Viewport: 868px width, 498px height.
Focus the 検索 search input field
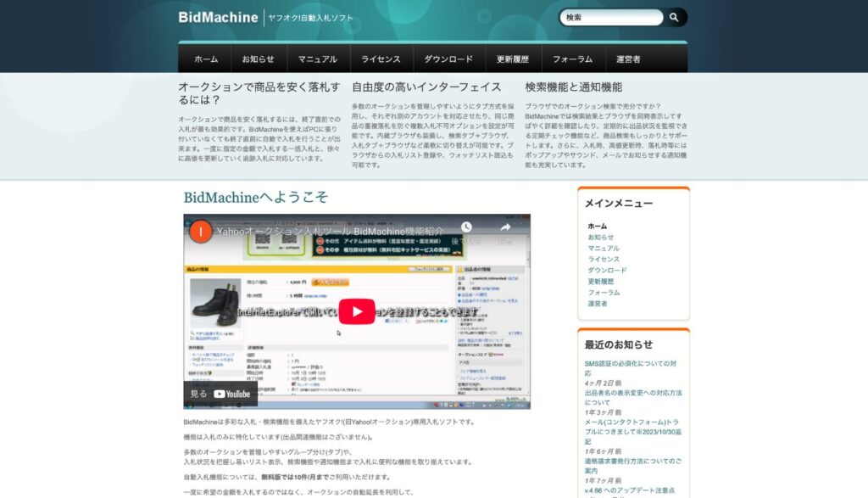[612, 18]
